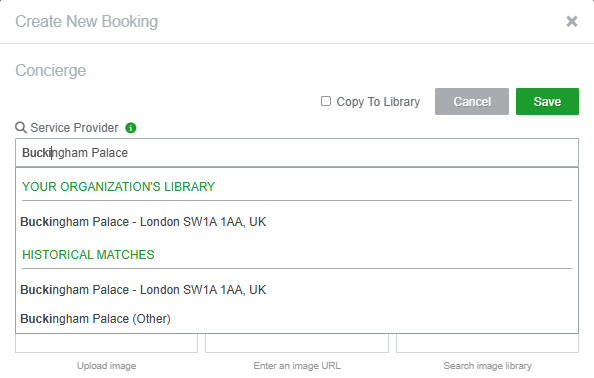Viewport: 594px width, 378px height.
Task: Click the Upload image caption
Action: [106, 366]
